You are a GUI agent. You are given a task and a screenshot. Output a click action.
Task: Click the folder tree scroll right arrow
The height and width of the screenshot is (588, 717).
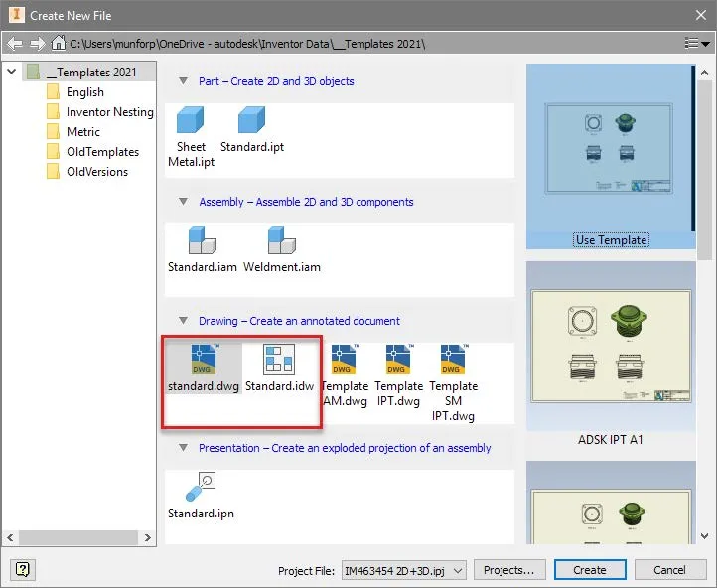coord(147,537)
